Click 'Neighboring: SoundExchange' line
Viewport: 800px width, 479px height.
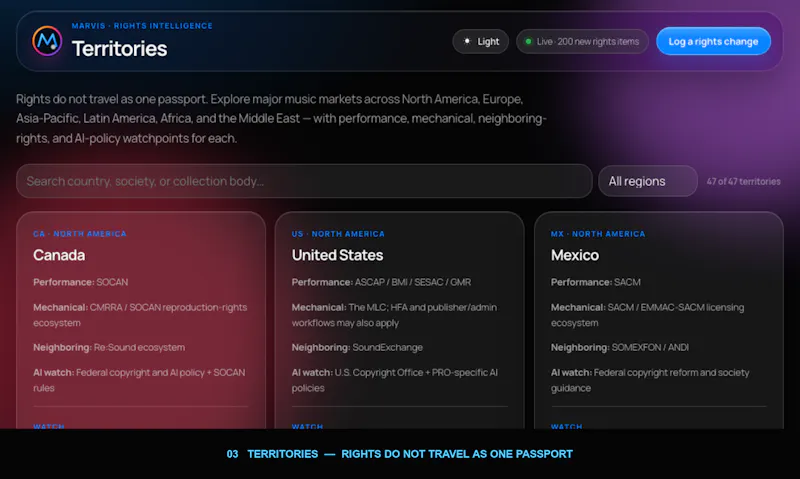(357, 347)
